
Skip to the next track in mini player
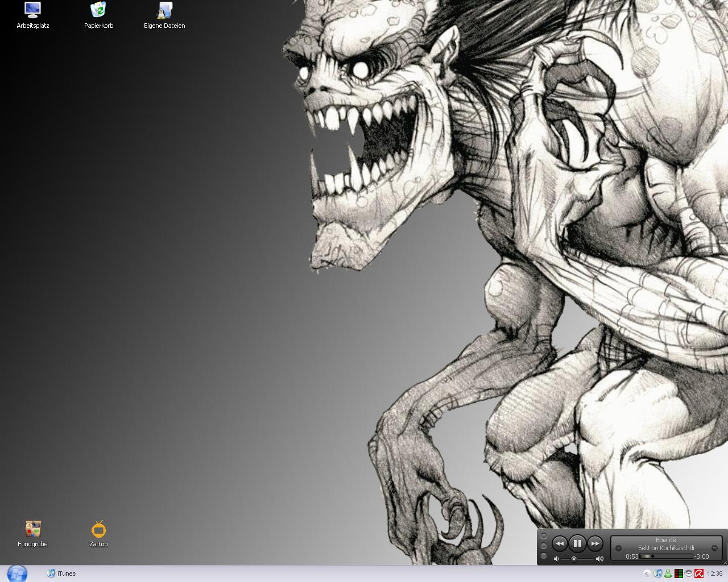[595, 543]
